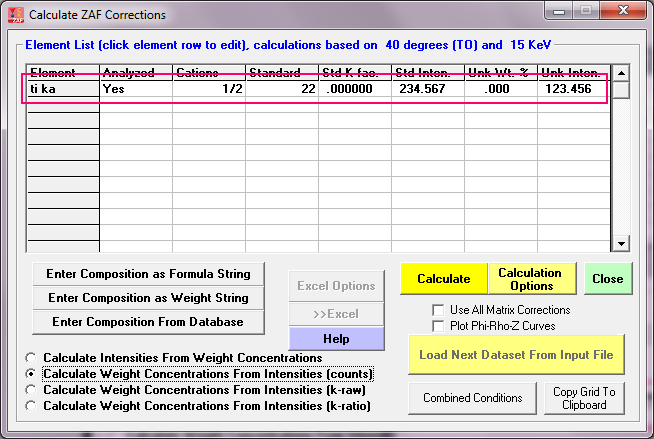The image size is (654, 439).
Task: Select Weight Concentrations From Intensities (counts) option
Action: tap(34, 374)
